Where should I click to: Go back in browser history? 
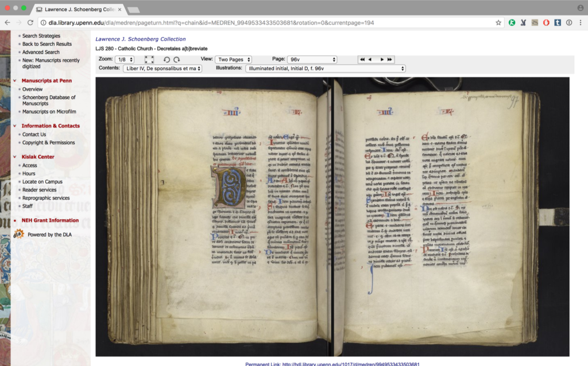click(7, 23)
